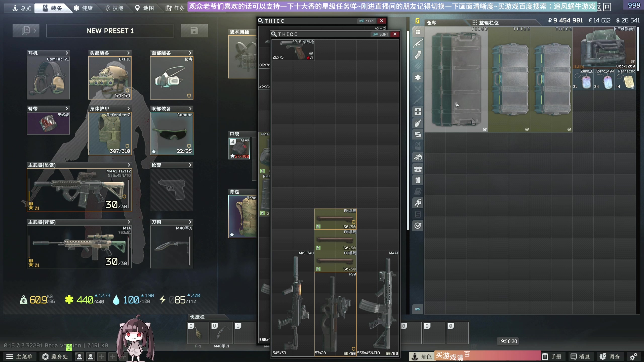Select the briefcase containers filter tab in stash

(418, 169)
